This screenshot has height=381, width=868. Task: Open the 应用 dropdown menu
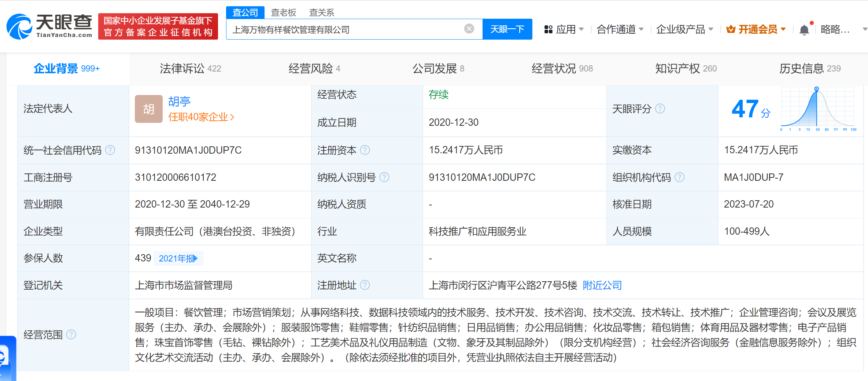coord(564,29)
